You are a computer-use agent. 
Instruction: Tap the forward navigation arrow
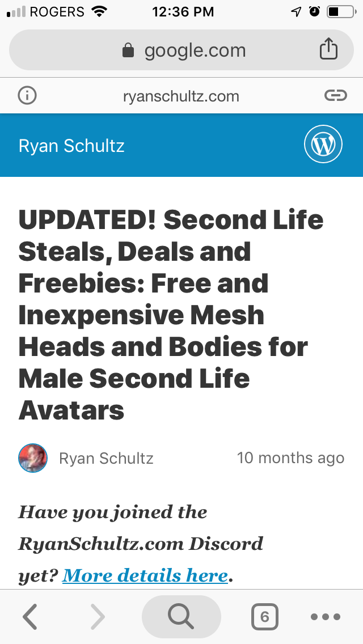point(98,617)
